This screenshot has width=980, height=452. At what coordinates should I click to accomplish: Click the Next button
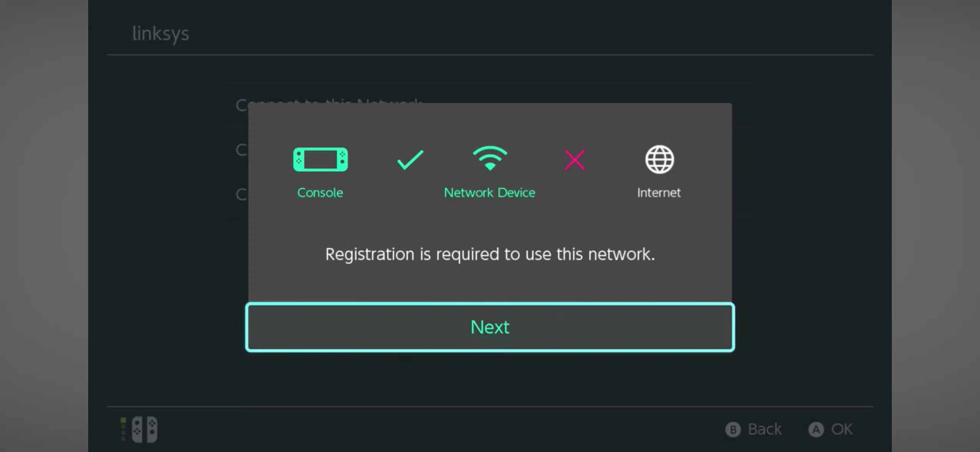coord(490,327)
